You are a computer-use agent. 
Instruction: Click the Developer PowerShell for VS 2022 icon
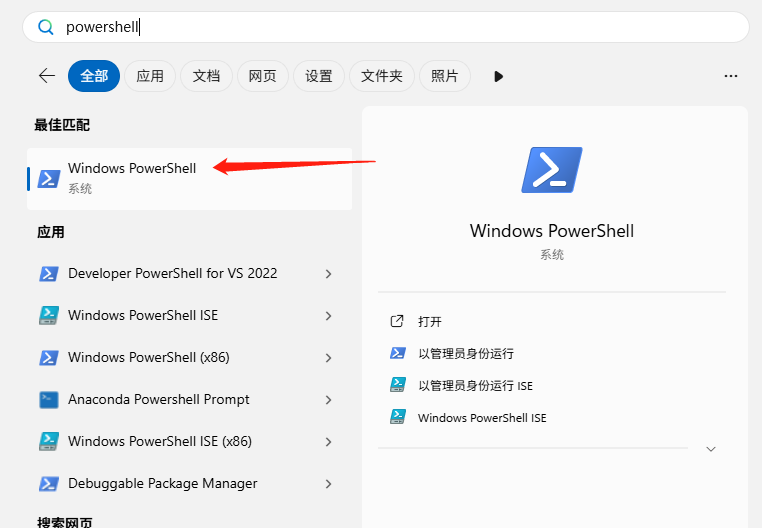[x=49, y=274]
